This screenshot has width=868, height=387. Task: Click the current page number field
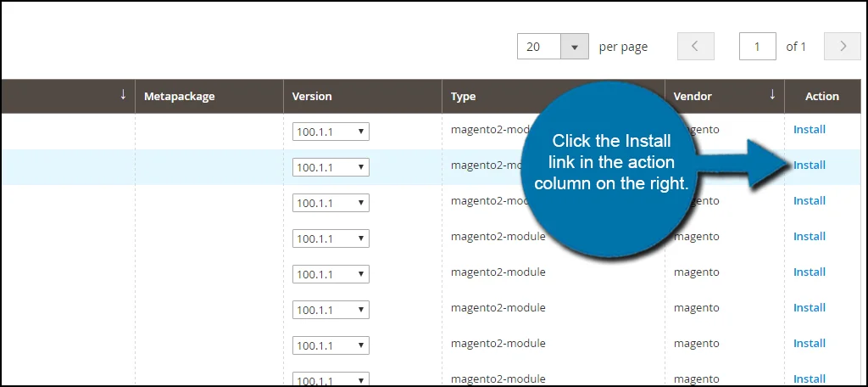coord(759,47)
